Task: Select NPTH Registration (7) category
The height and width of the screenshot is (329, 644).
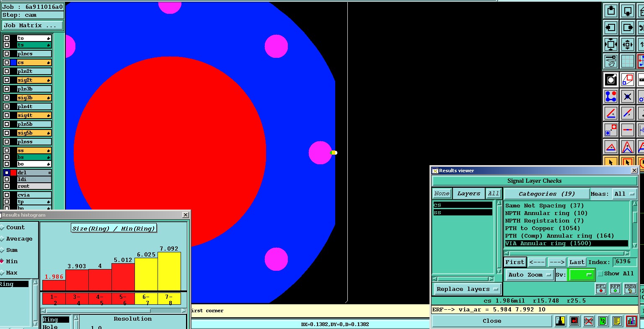Action: pos(566,221)
